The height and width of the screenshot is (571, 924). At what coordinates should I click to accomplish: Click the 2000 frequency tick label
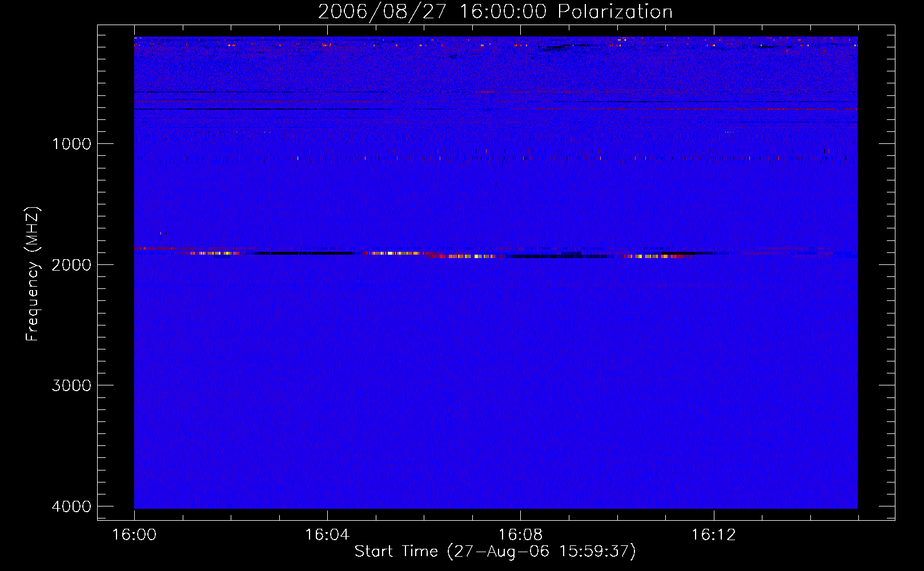click(x=71, y=265)
